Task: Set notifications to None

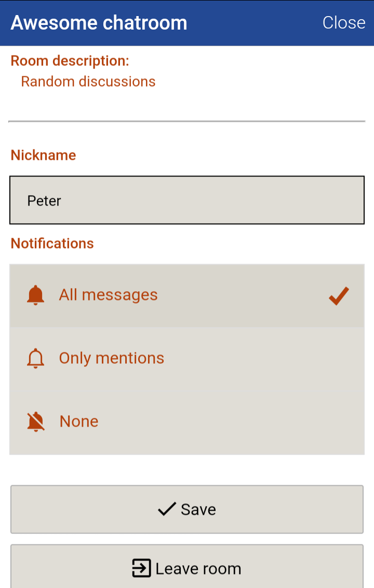Action: [187, 422]
